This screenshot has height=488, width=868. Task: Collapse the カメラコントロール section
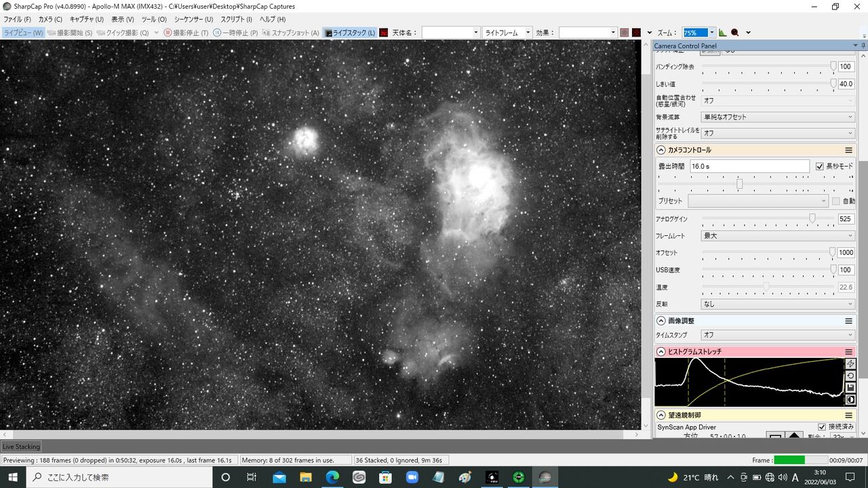point(661,150)
